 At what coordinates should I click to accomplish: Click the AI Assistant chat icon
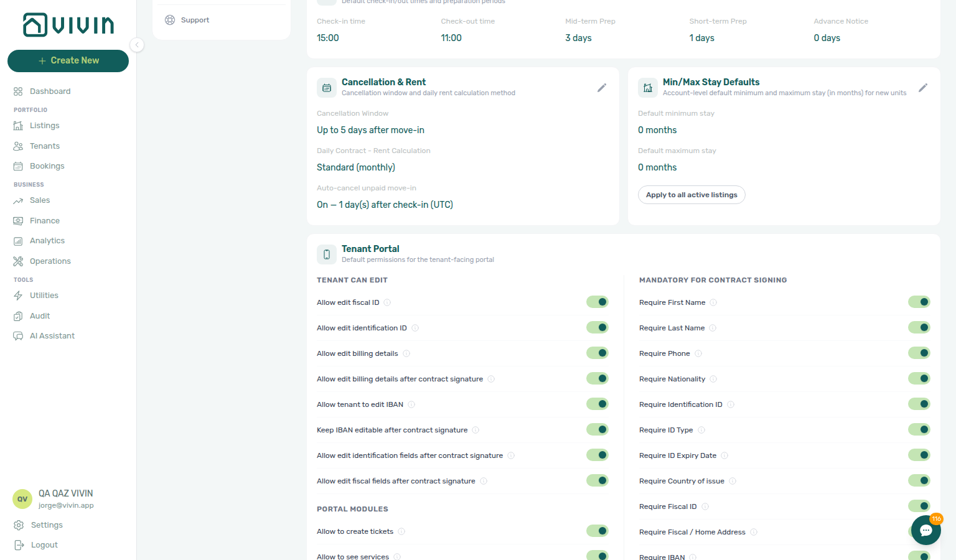click(18, 336)
